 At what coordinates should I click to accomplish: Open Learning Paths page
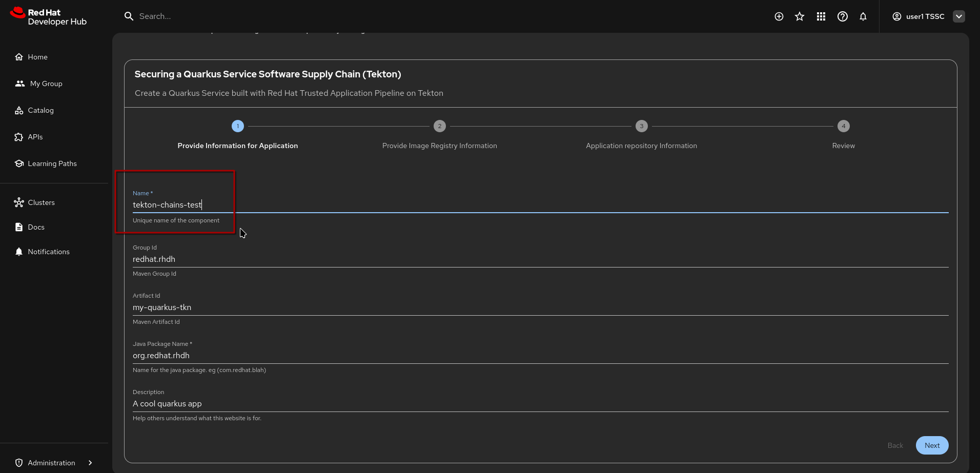point(52,163)
